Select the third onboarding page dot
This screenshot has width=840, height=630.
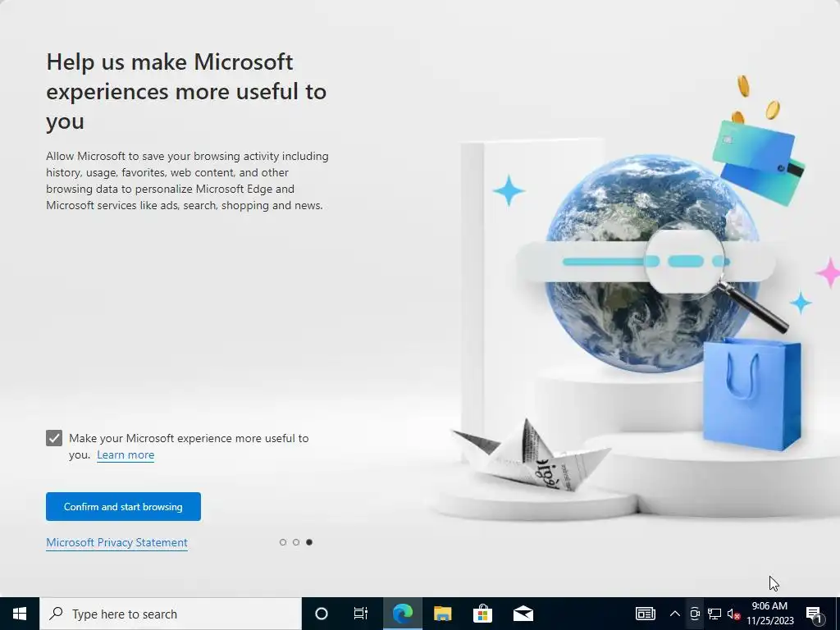point(309,542)
